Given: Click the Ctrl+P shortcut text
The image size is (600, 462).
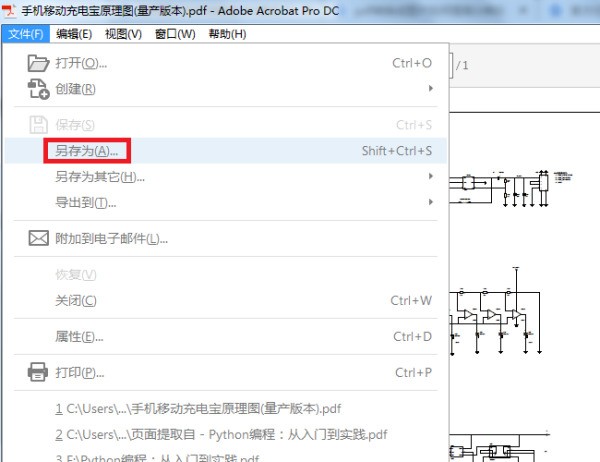Looking at the screenshot, I should (x=414, y=372).
